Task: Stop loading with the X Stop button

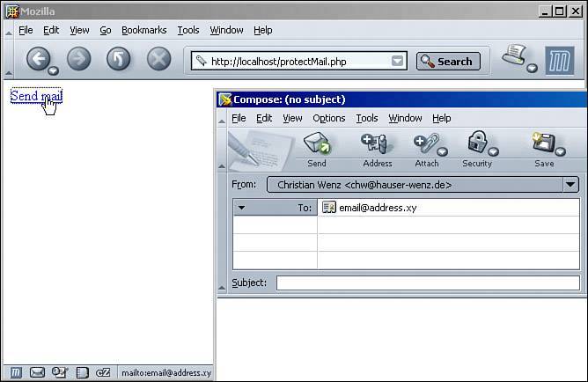Action: pyautogui.click(x=159, y=59)
